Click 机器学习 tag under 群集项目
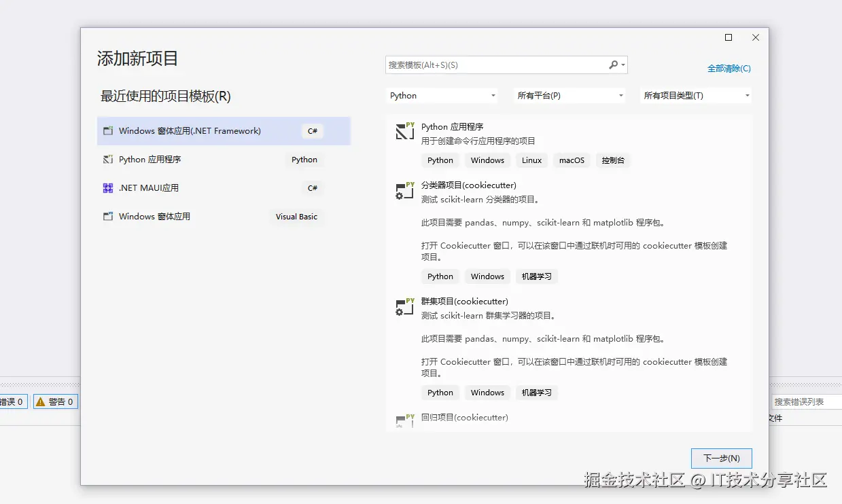The height and width of the screenshot is (504, 842). 537,393
